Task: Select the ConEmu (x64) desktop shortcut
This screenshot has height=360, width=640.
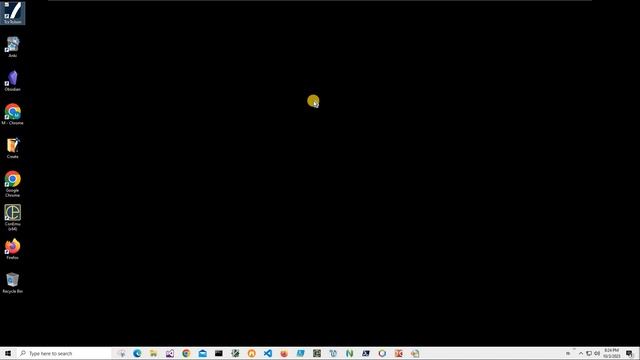Action: [x=13, y=218]
